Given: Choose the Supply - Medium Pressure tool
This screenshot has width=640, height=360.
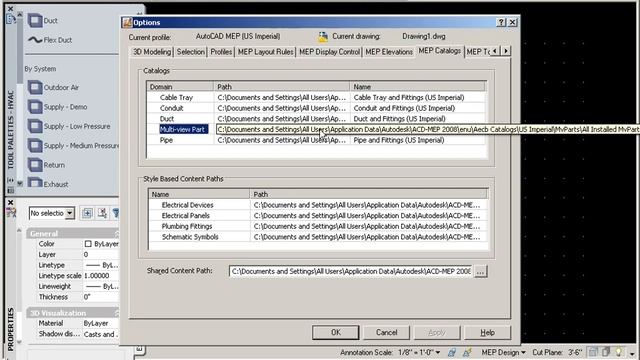Looking at the screenshot, I should 73,146.
